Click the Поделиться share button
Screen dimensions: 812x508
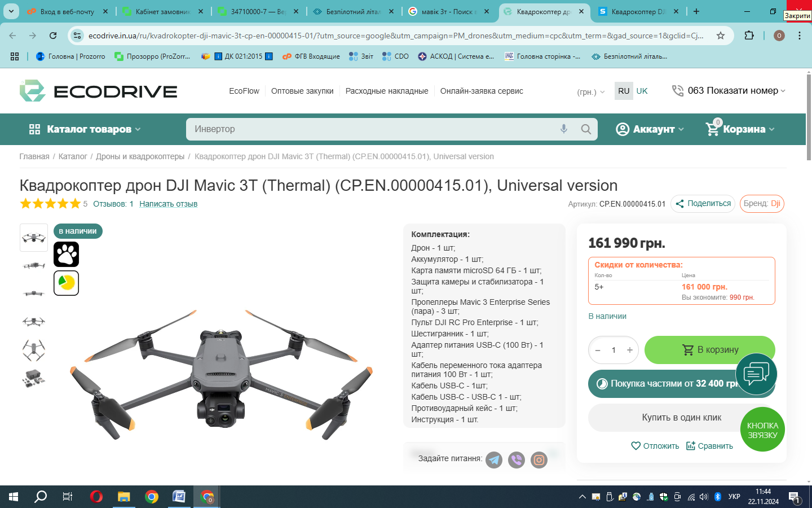703,204
